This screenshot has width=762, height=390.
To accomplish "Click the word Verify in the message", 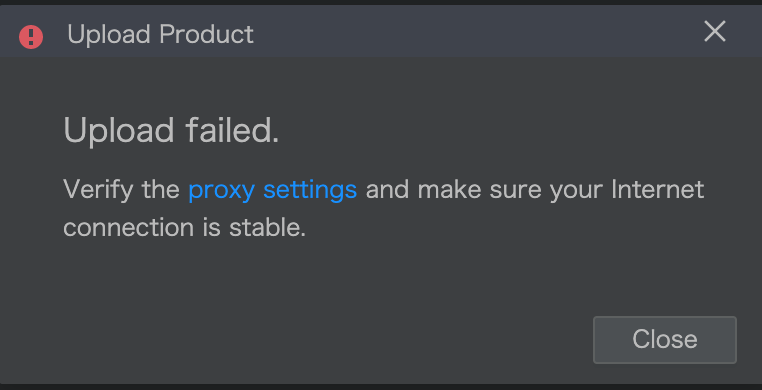I will click(98, 189).
